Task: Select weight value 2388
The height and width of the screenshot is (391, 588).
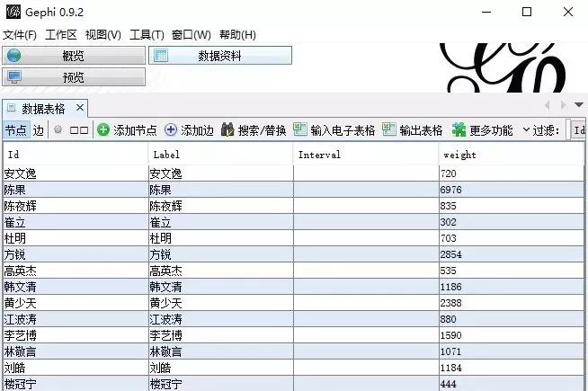Action: [512, 303]
